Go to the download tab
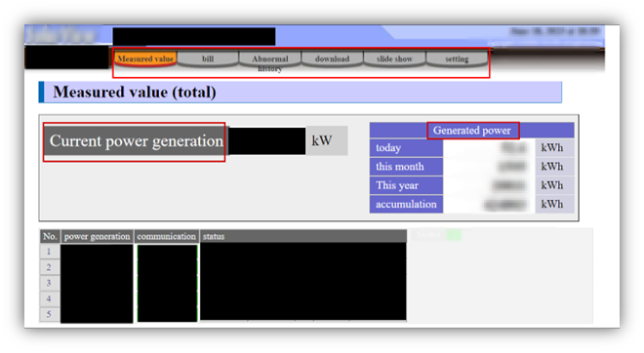Screen dimensions: 644x353 (333, 59)
